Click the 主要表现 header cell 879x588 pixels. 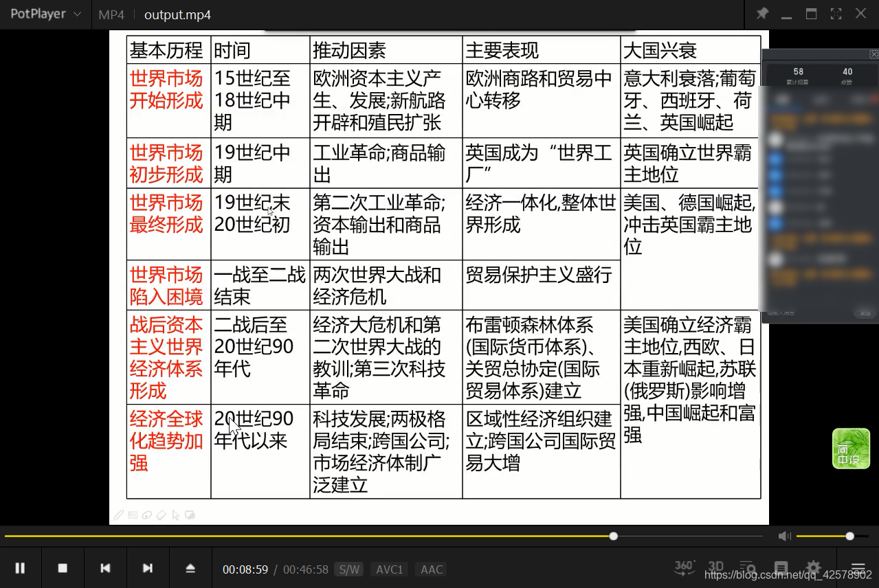(x=542, y=49)
